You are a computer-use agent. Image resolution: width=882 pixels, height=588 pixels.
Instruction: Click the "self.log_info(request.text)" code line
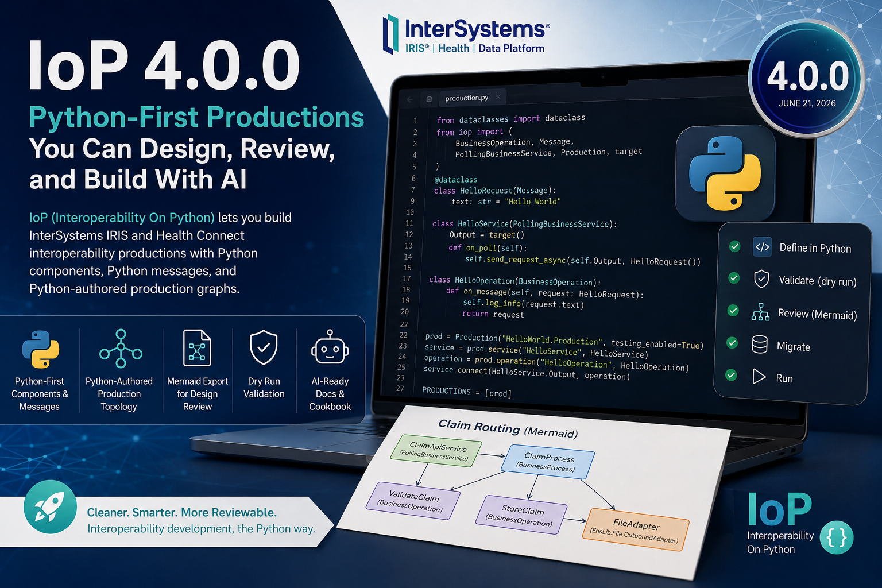tap(523, 304)
